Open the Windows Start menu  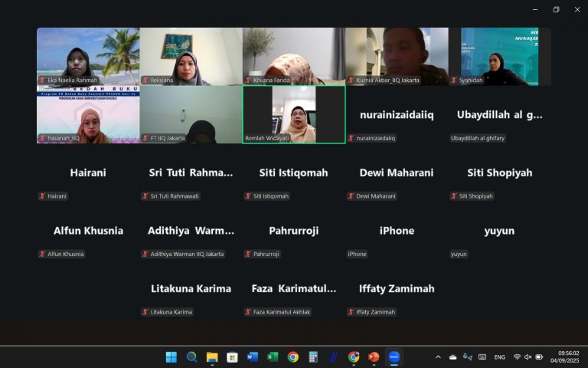tap(171, 357)
